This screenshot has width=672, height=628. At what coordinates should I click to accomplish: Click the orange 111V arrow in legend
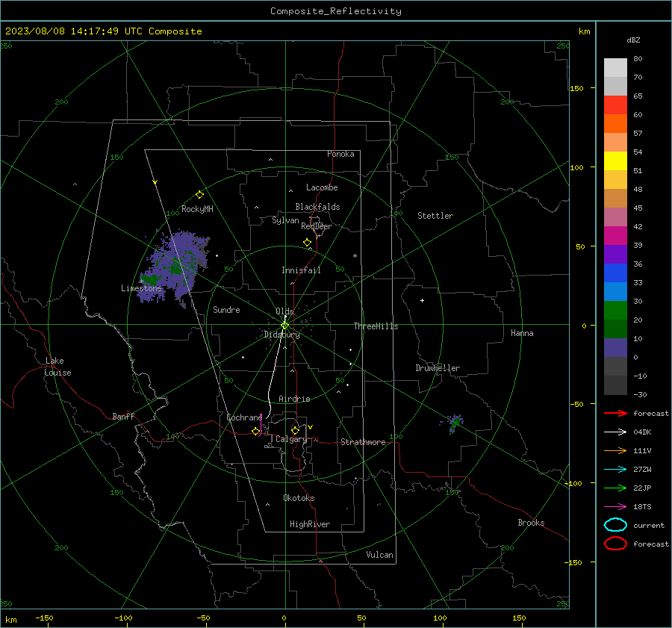615,450
